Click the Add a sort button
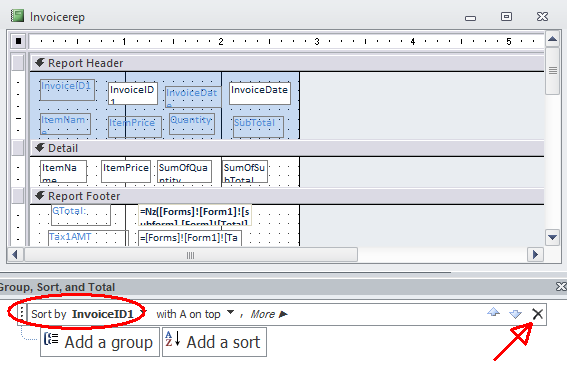567x385 pixels. [214, 342]
